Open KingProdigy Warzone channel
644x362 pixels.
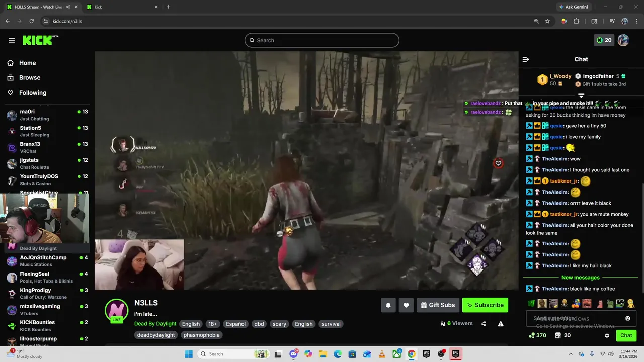(x=47, y=293)
